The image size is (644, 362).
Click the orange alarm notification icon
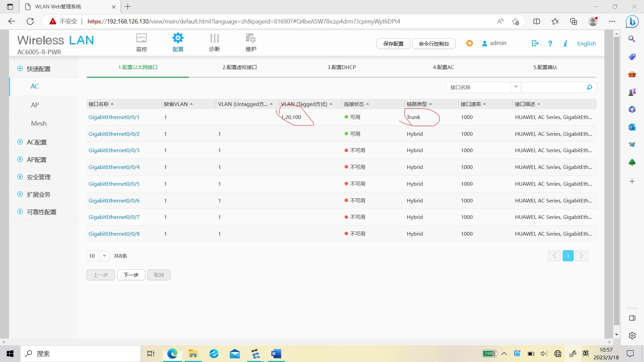coord(469,43)
